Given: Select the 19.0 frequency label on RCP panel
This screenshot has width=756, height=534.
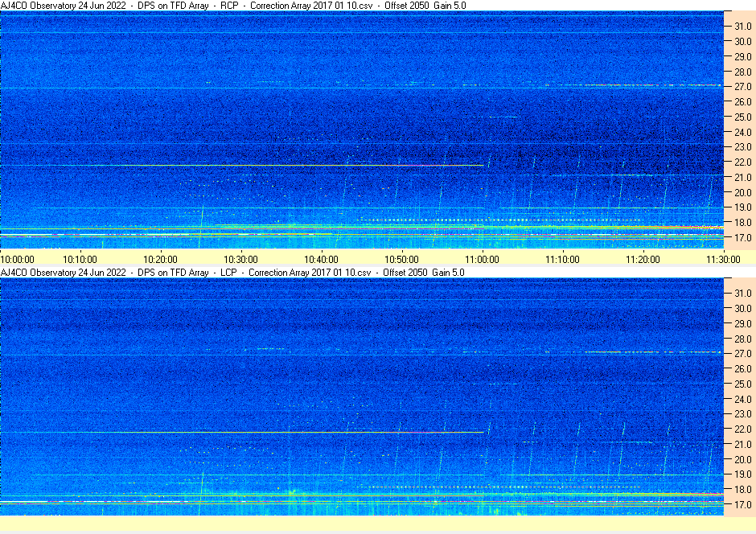Looking at the screenshot, I should tap(742, 207).
